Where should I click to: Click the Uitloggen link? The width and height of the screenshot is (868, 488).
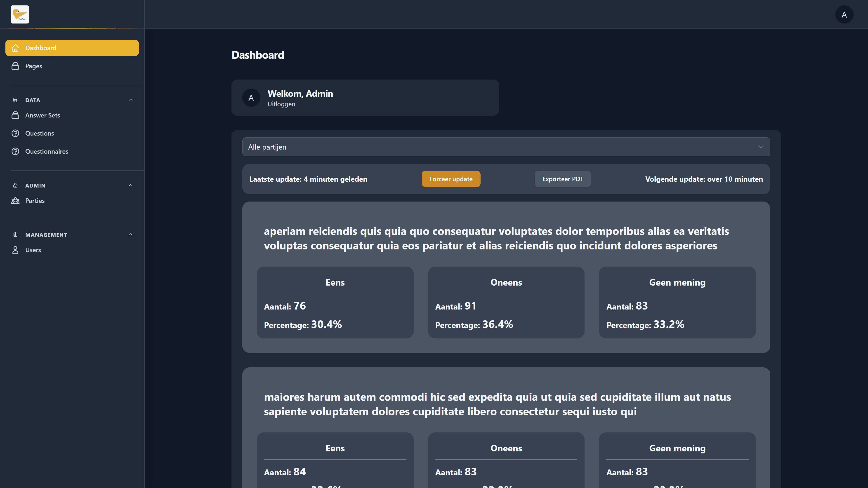coord(281,104)
